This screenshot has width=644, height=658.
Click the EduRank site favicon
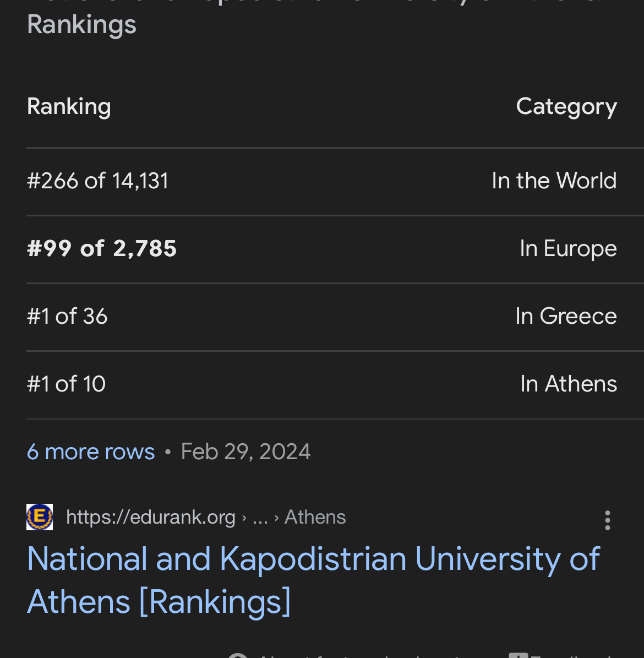(x=40, y=517)
